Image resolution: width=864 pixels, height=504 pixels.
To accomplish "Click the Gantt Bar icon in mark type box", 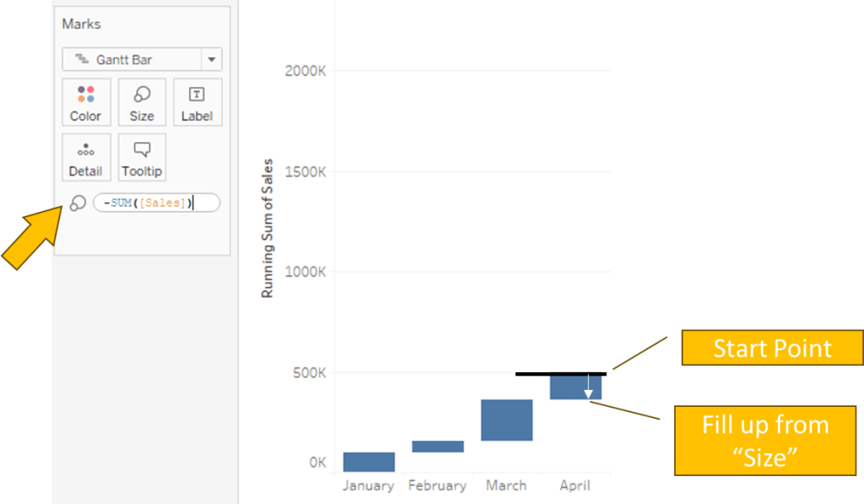I will tap(82, 60).
